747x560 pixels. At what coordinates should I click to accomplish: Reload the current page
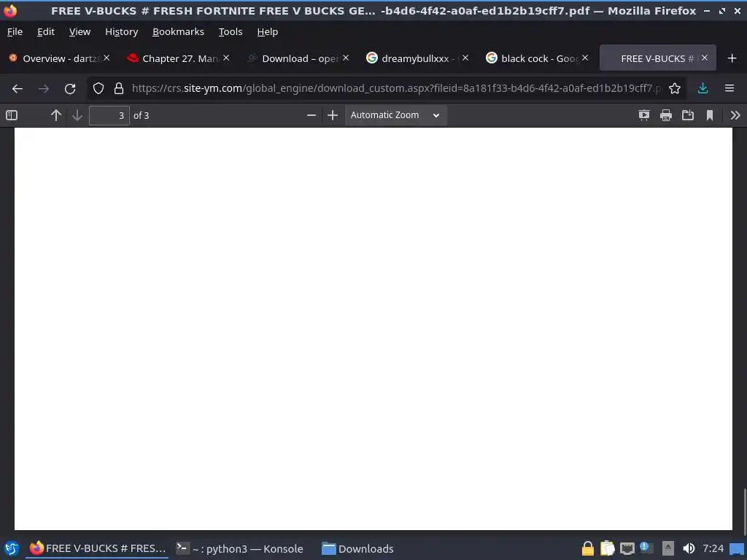70,88
